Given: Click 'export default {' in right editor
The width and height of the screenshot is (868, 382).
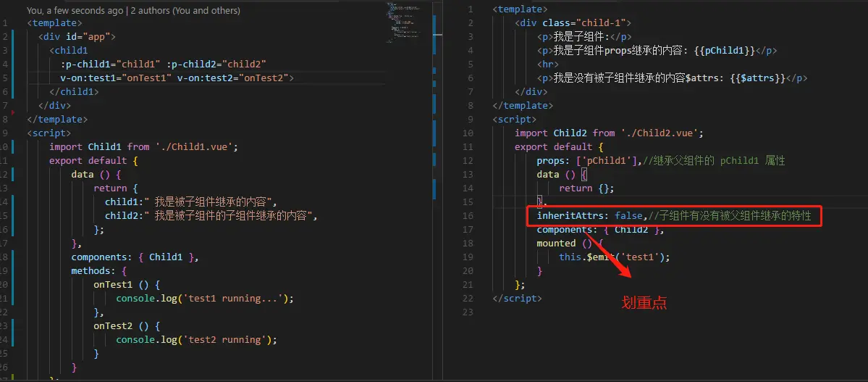Looking at the screenshot, I should click(559, 147).
